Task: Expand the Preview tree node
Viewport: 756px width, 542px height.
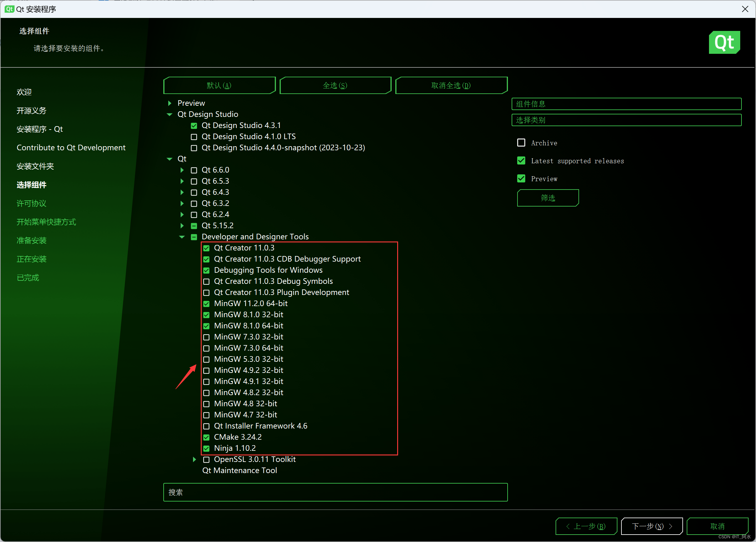Action: click(170, 103)
